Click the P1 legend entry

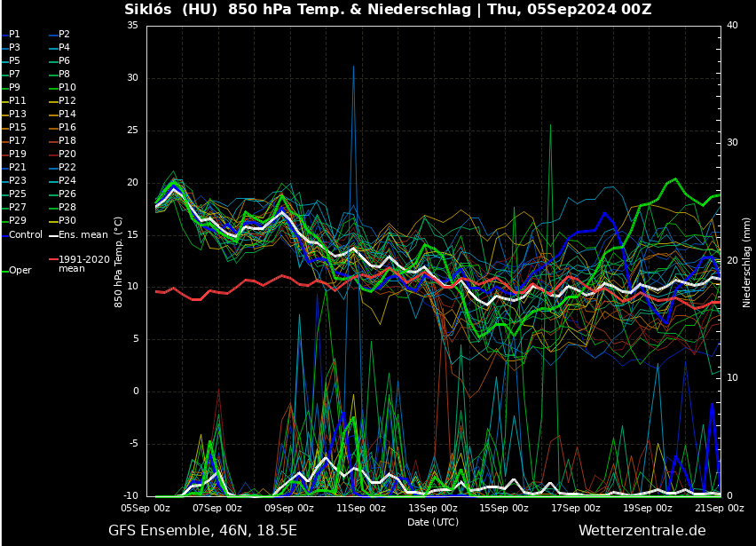point(14,34)
